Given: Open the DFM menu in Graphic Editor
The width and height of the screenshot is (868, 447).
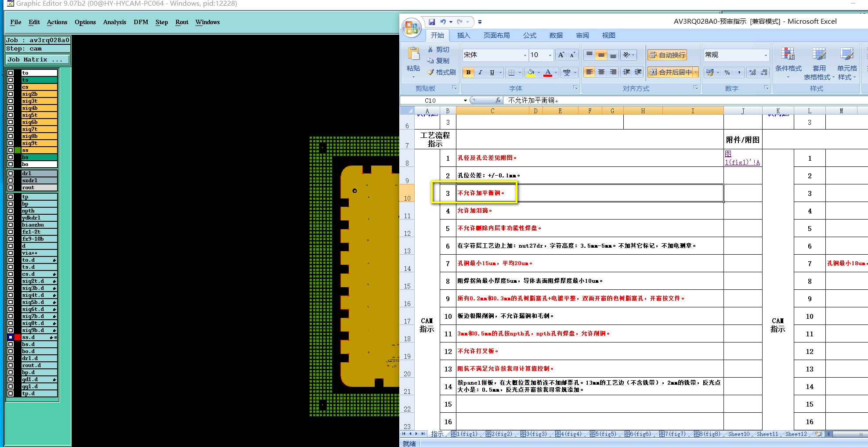Looking at the screenshot, I should click(x=141, y=22).
